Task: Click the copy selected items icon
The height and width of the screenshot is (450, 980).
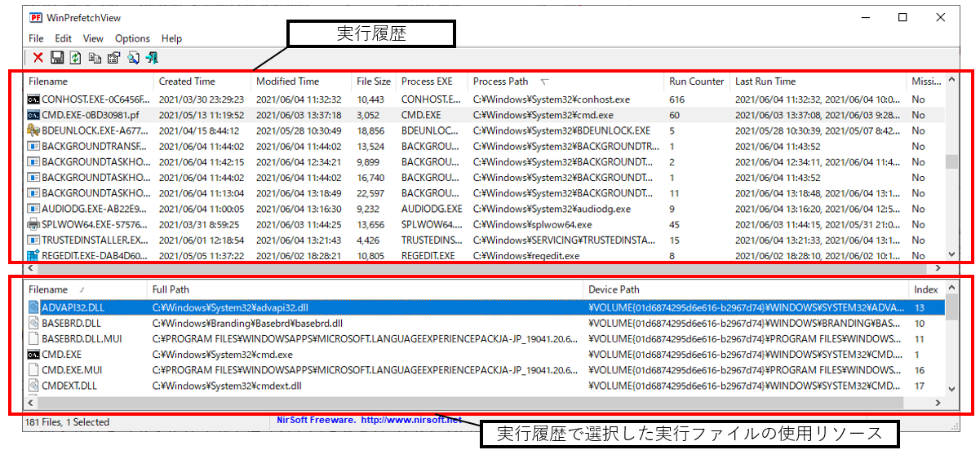Action: point(95,58)
